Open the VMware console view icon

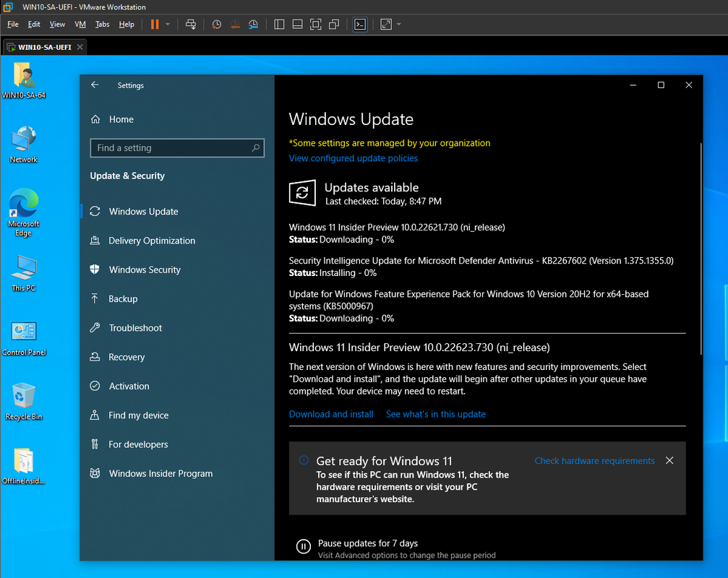360,24
